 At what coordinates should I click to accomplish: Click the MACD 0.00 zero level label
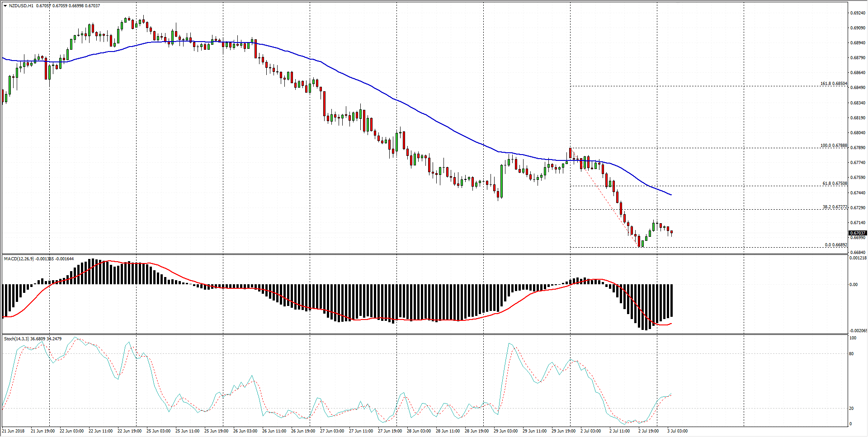tap(854, 285)
